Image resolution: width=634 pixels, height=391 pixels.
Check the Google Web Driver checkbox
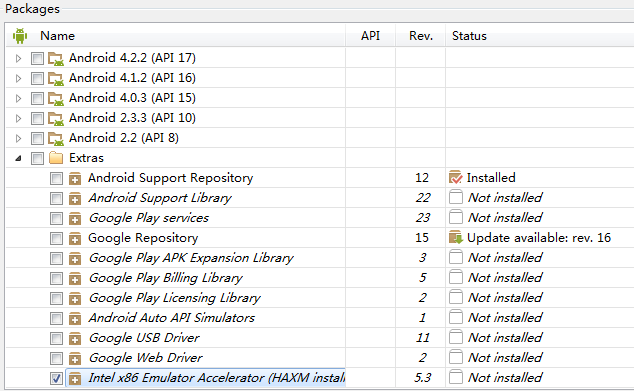point(56,358)
